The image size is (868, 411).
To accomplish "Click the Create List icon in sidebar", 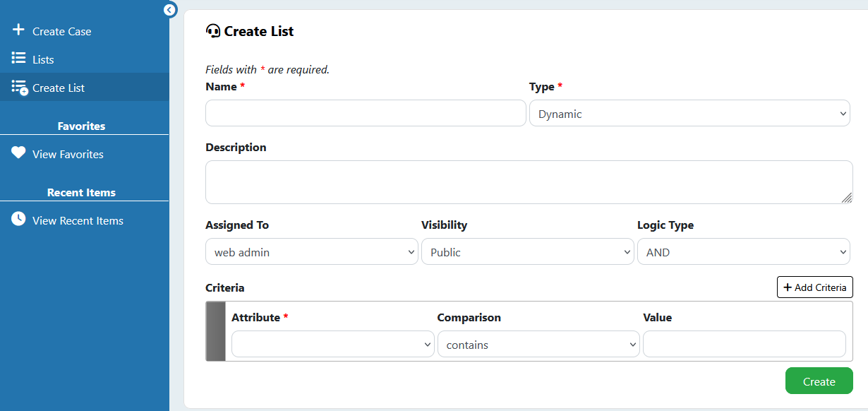I will [20, 88].
